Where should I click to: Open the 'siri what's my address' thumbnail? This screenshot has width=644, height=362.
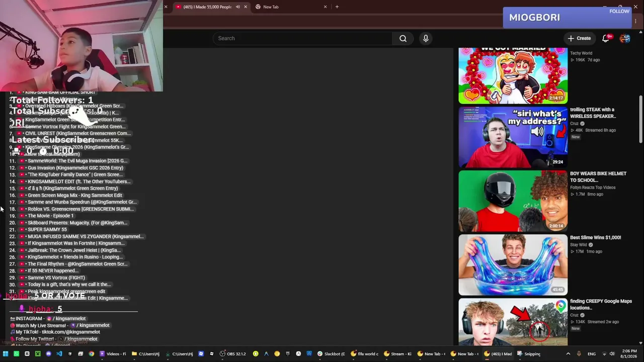coord(513,137)
